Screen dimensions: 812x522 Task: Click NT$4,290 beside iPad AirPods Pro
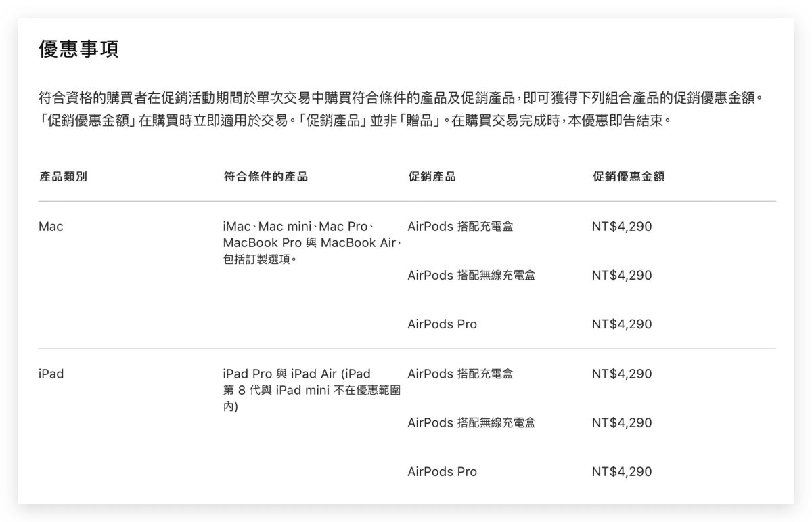coord(622,472)
